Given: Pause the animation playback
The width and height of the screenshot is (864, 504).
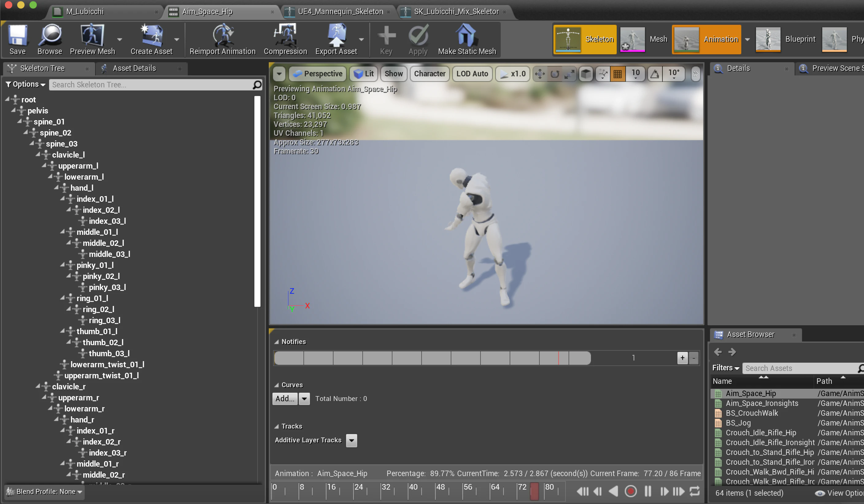Looking at the screenshot, I should [x=648, y=491].
